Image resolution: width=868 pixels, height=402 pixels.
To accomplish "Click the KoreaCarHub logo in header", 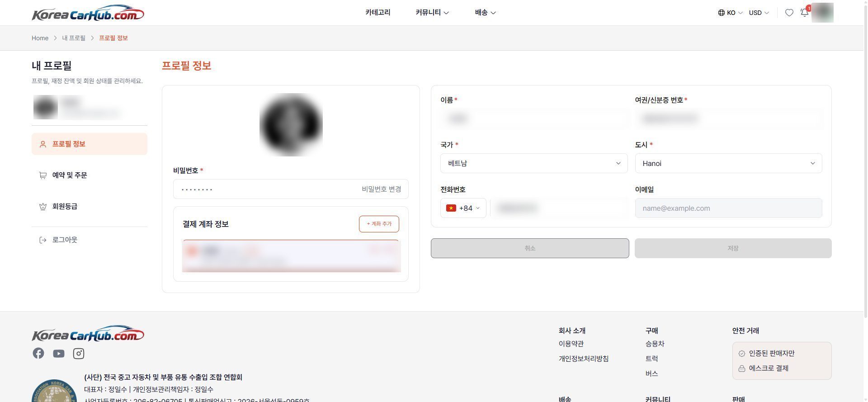I will click(88, 13).
